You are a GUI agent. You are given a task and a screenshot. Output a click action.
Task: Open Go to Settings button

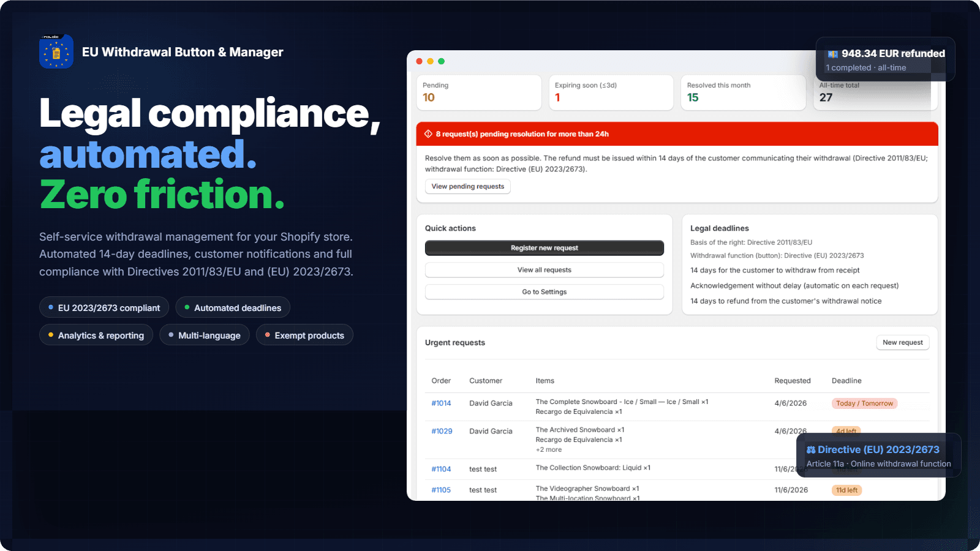545,292
